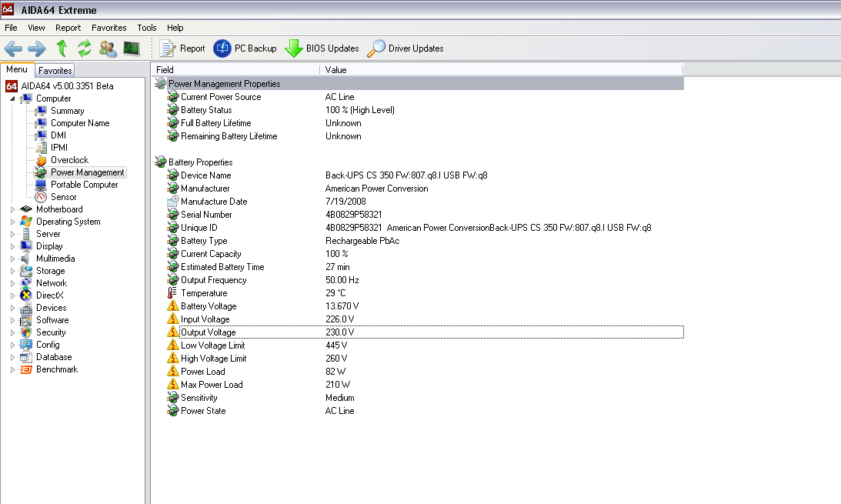Switch to the Menu tab
The image size is (841, 504).
pyautogui.click(x=17, y=70)
